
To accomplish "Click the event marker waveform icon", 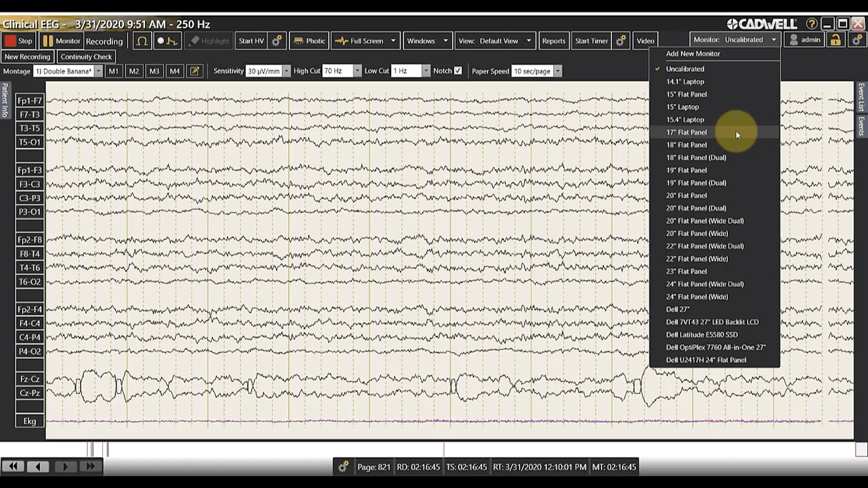I will coord(167,40).
